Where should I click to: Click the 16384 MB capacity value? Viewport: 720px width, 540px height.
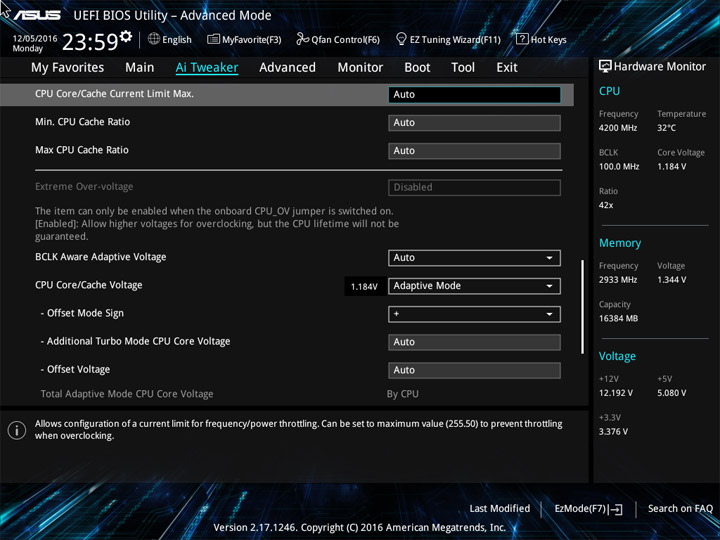[x=618, y=318]
